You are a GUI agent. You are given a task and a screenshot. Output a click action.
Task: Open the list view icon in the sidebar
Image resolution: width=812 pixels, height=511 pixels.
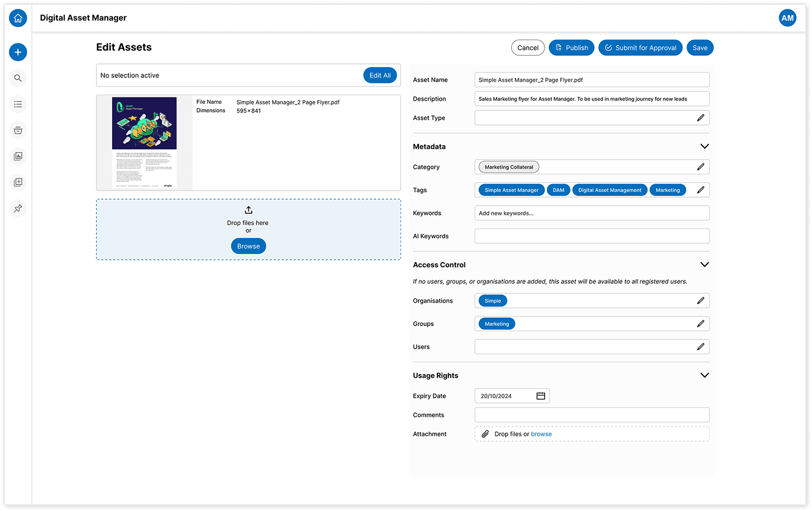(18, 104)
